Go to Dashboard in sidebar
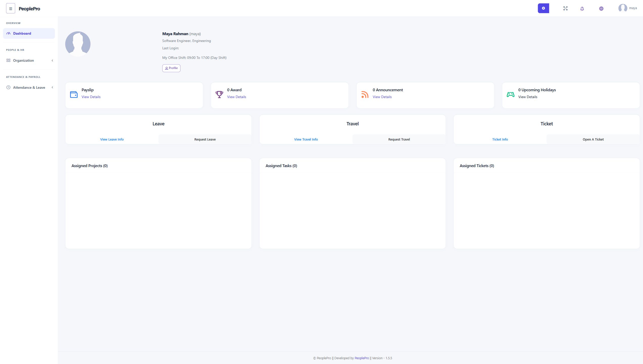 (29, 33)
